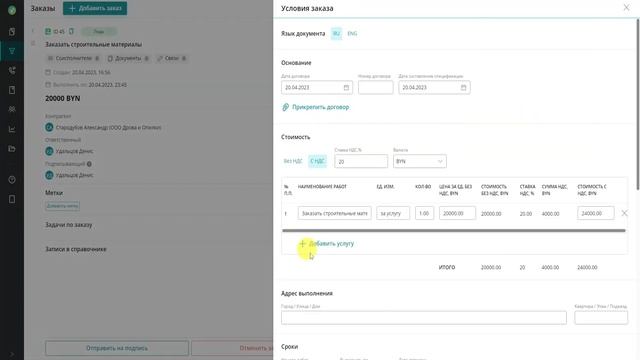Screen dimensions: 640x360
Task: Open the contacts people icon in the sidebar
Action: tap(12, 109)
